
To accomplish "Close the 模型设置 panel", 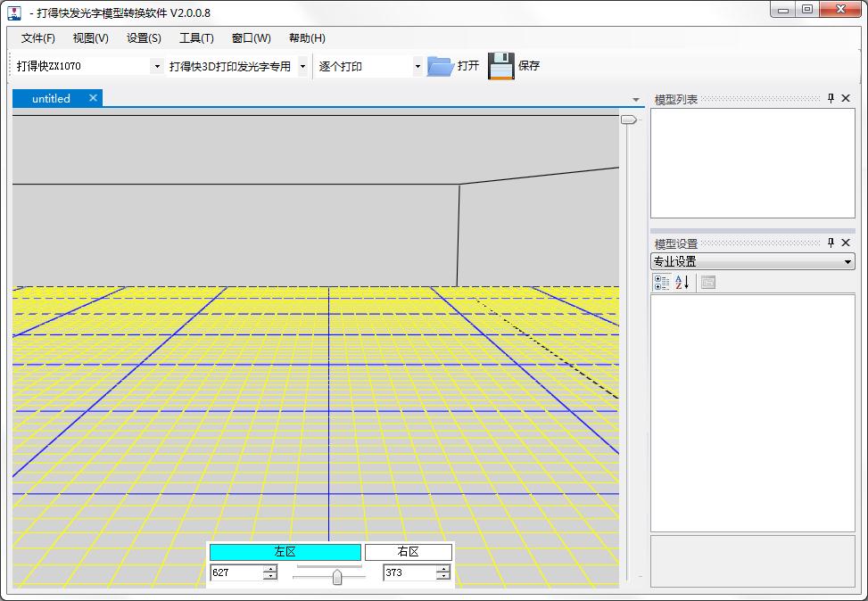I will 846,243.
